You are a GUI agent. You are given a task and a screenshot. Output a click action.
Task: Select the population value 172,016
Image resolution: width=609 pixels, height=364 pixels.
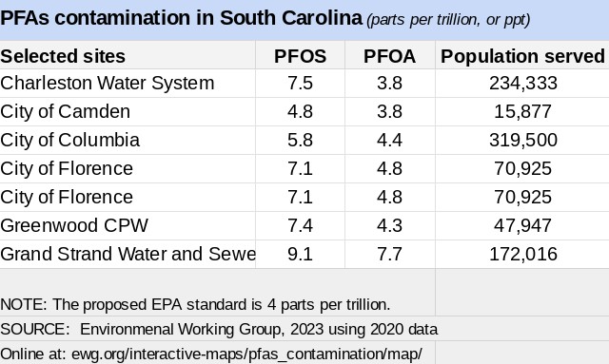[522, 254]
